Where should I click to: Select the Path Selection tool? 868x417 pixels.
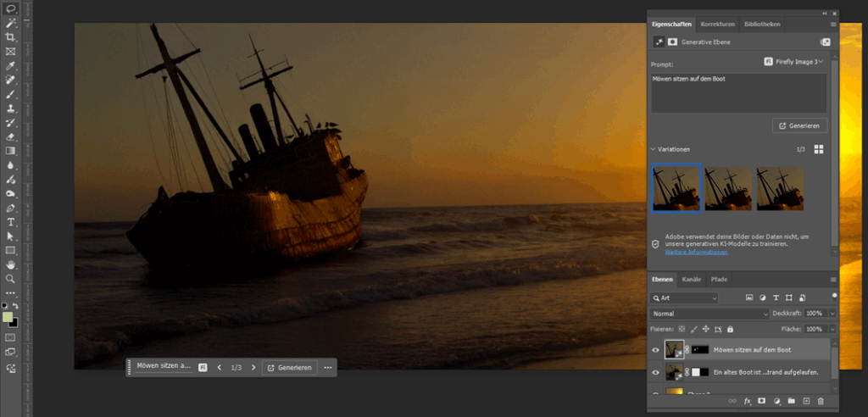[x=10, y=236]
